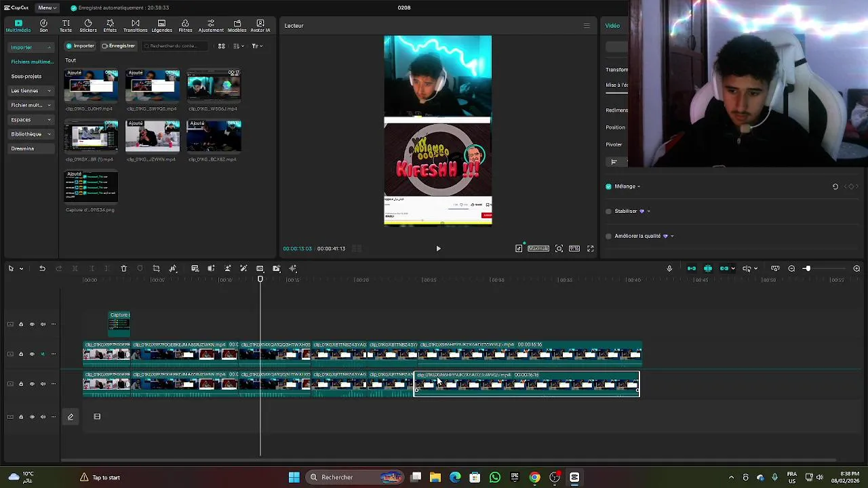Select the Capture clip on timeline

[119, 324]
